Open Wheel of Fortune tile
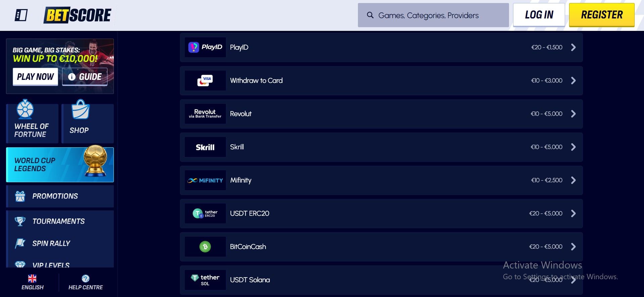This screenshot has height=297, width=644. pyautogui.click(x=32, y=123)
